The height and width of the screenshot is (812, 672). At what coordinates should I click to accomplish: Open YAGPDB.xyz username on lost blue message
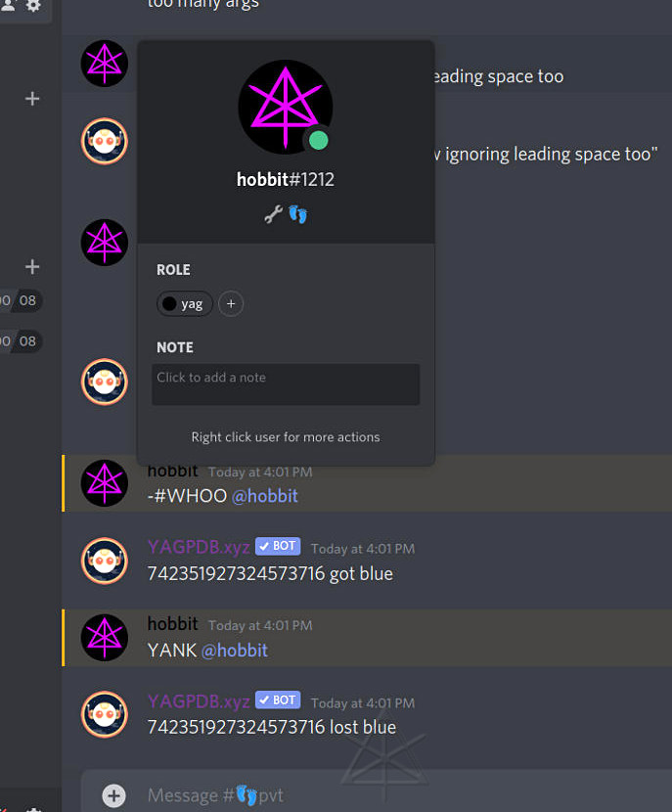click(x=199, y=701)
